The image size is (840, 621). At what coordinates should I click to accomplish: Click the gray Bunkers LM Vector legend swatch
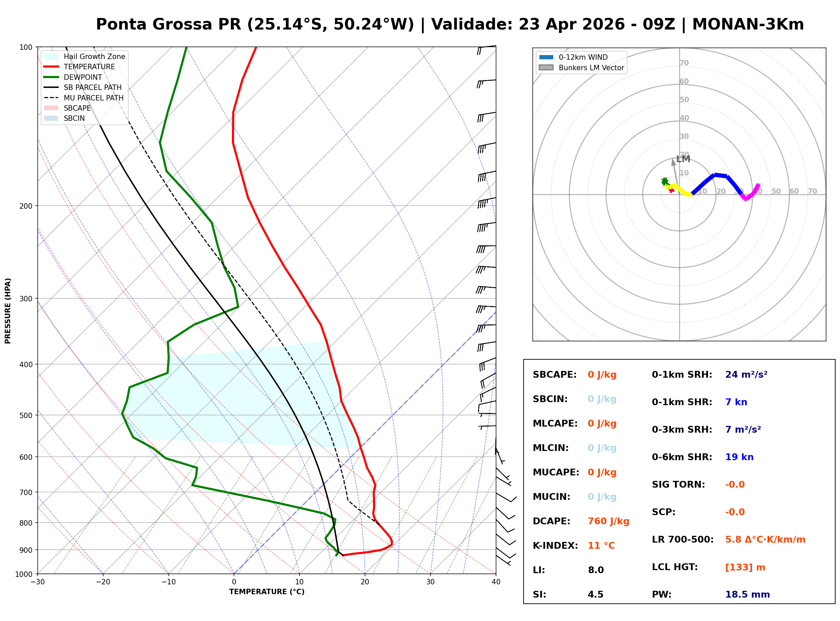(546, 68)
